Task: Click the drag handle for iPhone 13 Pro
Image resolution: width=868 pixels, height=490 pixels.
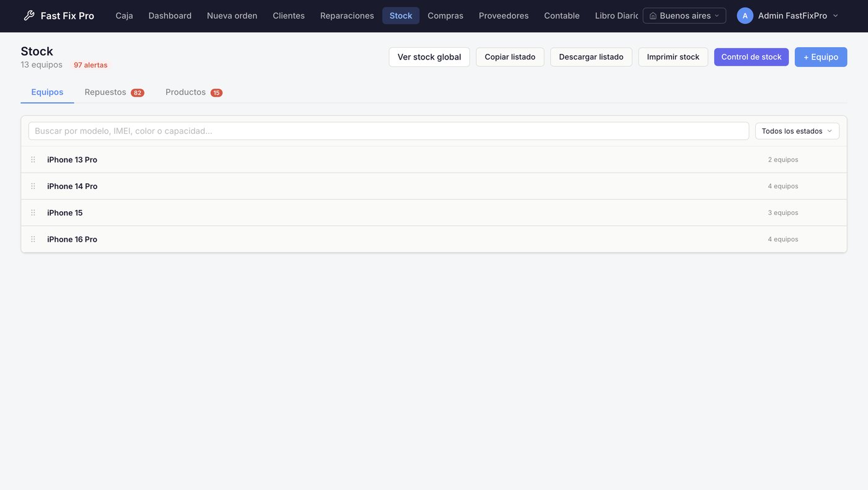Action: point(33,160)
